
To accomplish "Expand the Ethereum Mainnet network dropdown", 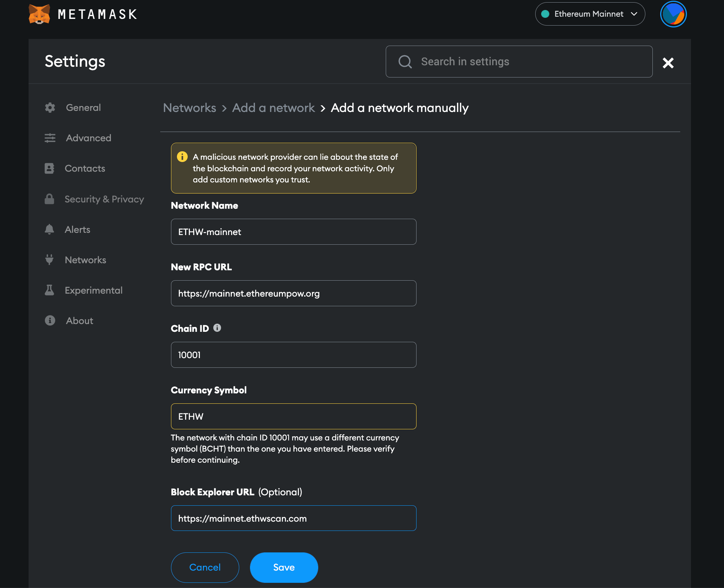I will [x=590, y=14].
